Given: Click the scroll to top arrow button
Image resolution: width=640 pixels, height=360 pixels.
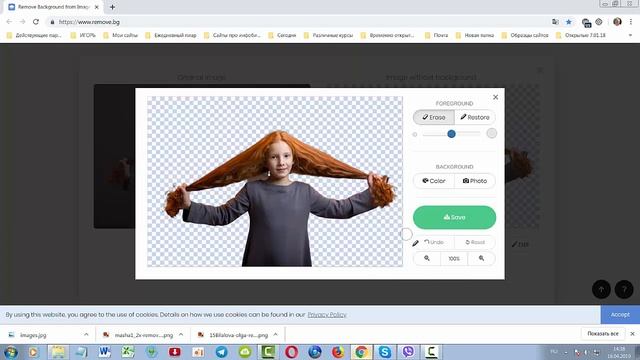Looking at the screenshot, I should click(x=601, y=289).
